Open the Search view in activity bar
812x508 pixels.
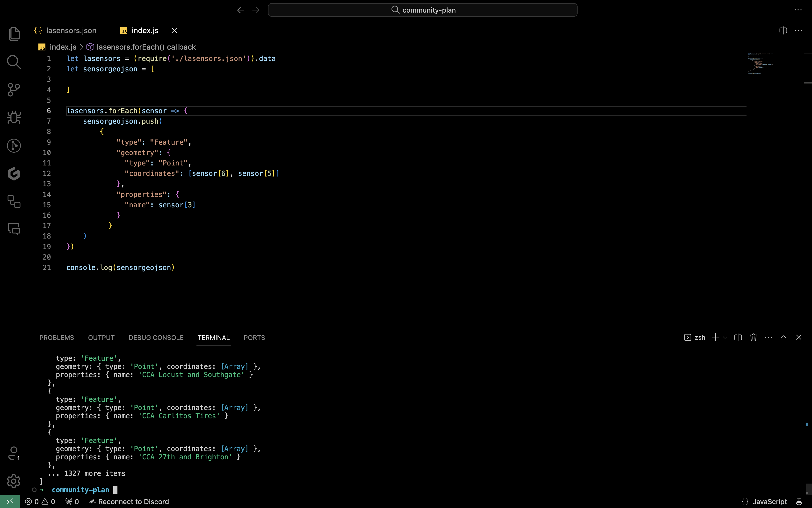coord(14,62)
